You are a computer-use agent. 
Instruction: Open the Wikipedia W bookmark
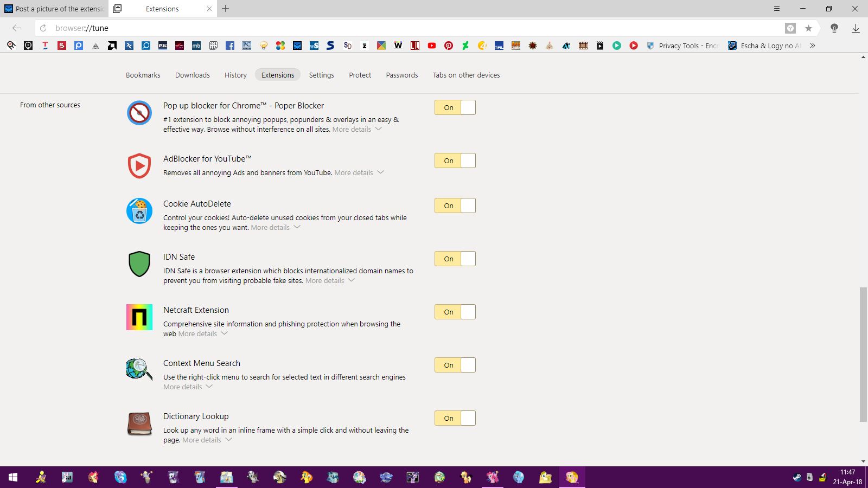(x=398, y=46)
